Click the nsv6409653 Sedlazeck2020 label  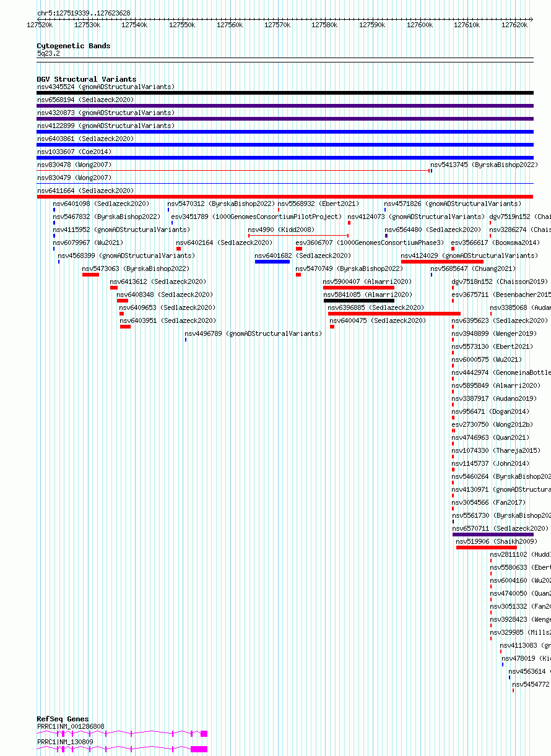coord(167,307)
